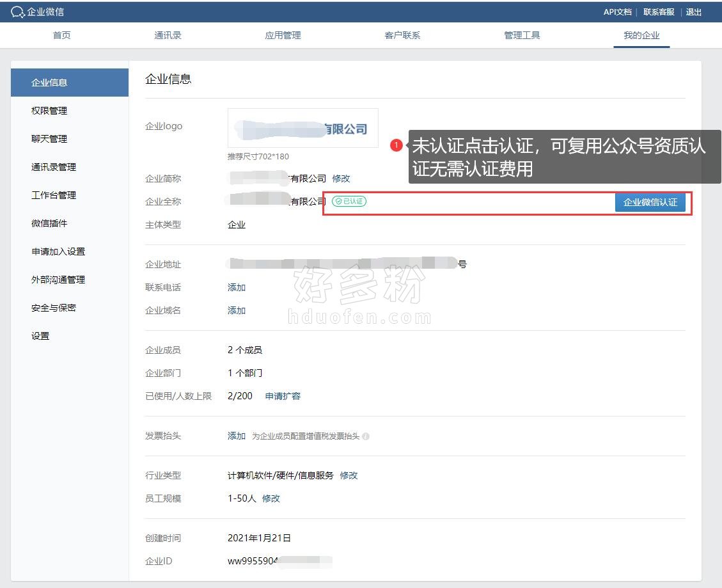Click the 企业微信认证 button
Screen dimensions: 722x588
click(650, 202)
